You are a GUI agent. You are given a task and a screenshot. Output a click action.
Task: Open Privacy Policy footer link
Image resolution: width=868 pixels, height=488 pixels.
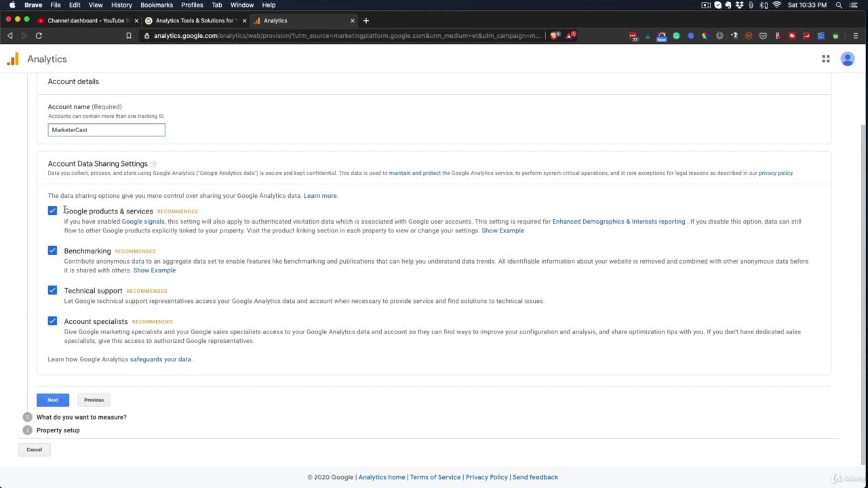click(x=487, y=477)
